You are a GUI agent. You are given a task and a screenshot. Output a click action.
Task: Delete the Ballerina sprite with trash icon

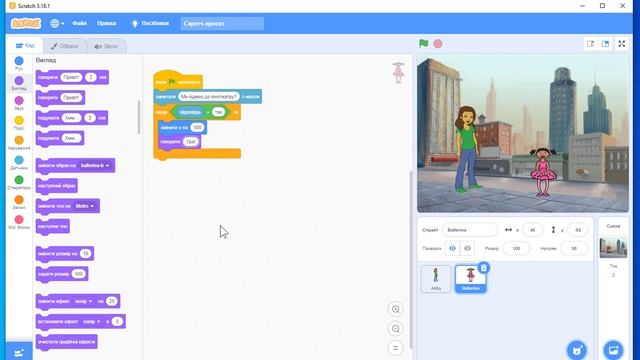coord(484,268)
